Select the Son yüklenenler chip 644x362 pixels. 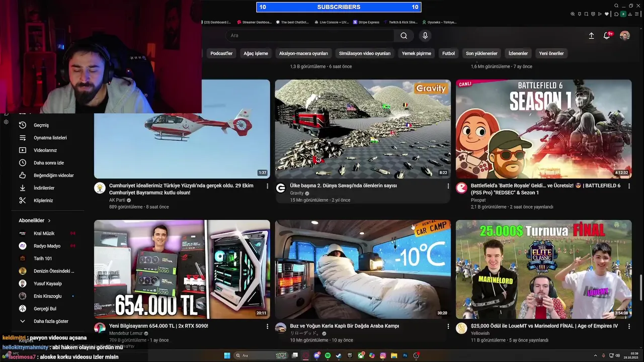[x=481, y=53]
